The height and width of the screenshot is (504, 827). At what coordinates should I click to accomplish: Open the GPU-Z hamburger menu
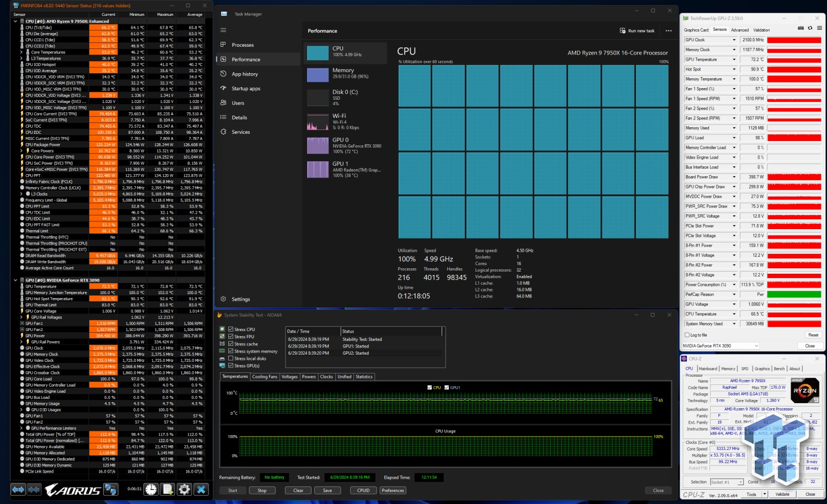819,28
